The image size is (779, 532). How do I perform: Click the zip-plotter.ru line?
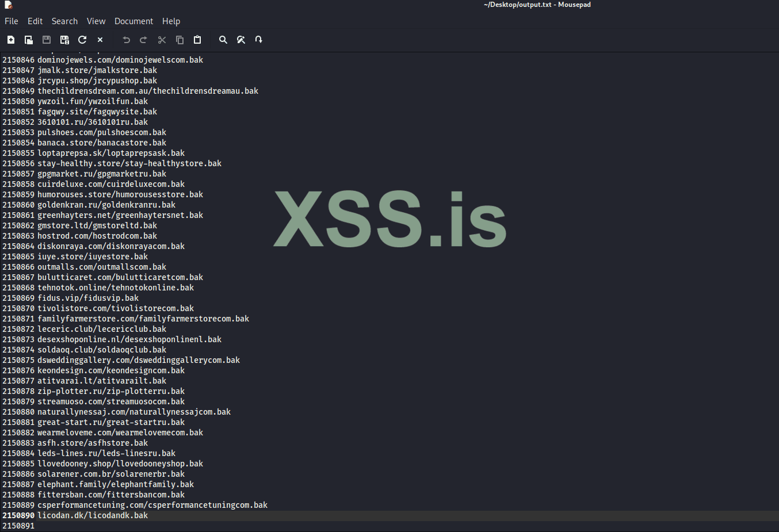pos(111,391)
